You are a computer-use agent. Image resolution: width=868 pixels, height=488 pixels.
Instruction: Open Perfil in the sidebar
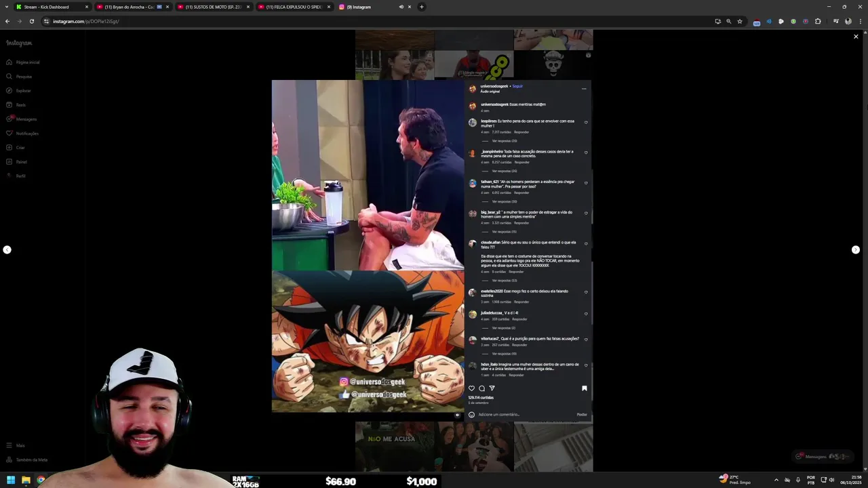(x=16, y=176)
